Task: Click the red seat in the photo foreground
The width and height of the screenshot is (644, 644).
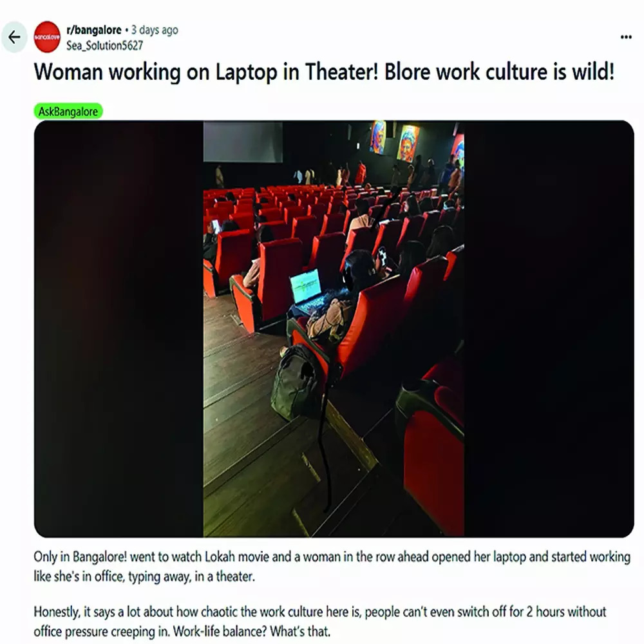Action: (x=432, y=448)
